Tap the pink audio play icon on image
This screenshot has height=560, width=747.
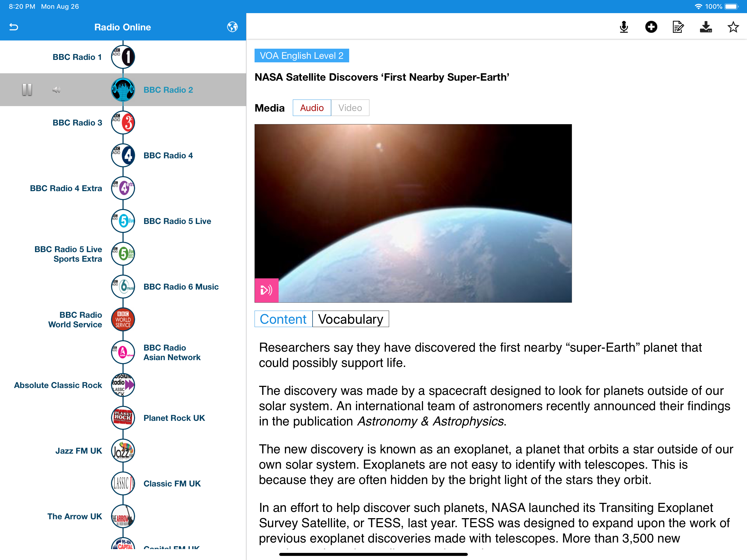pyautogui.click(x=266, y=290)
